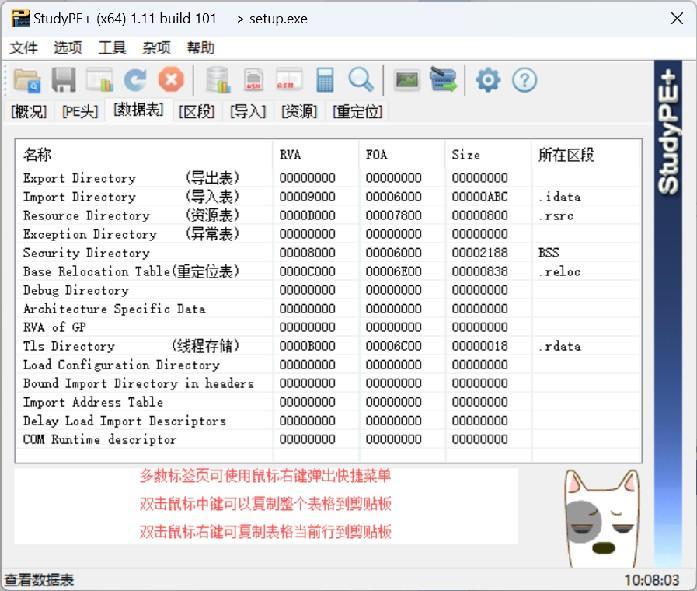Click the green monitor screen icon
Viewport: 697px width, 591px height.
tap(407, 80)
